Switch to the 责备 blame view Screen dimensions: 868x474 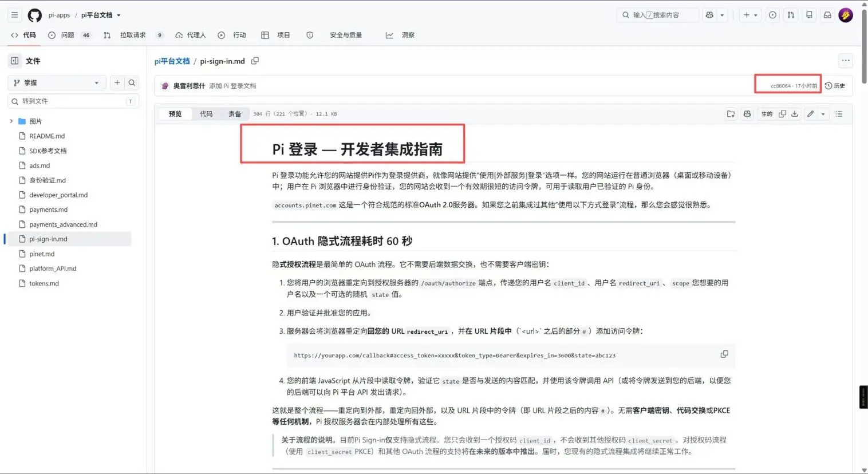tap(235, 114)
